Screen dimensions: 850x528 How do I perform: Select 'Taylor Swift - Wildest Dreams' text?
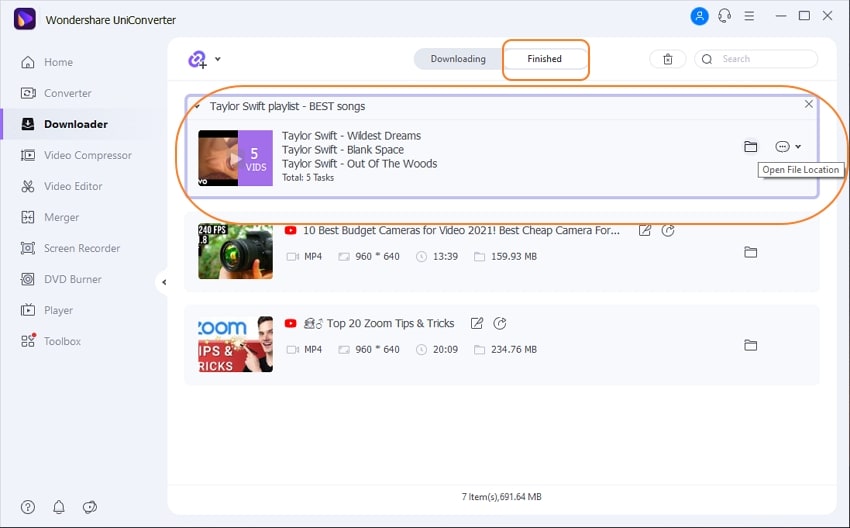[351, 136]
